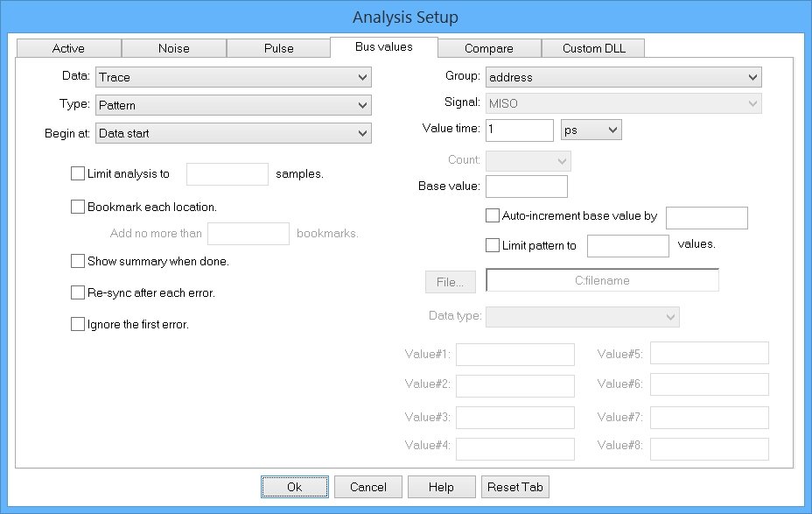Enable Auto-increment base value checkbox

pos(493,215)
